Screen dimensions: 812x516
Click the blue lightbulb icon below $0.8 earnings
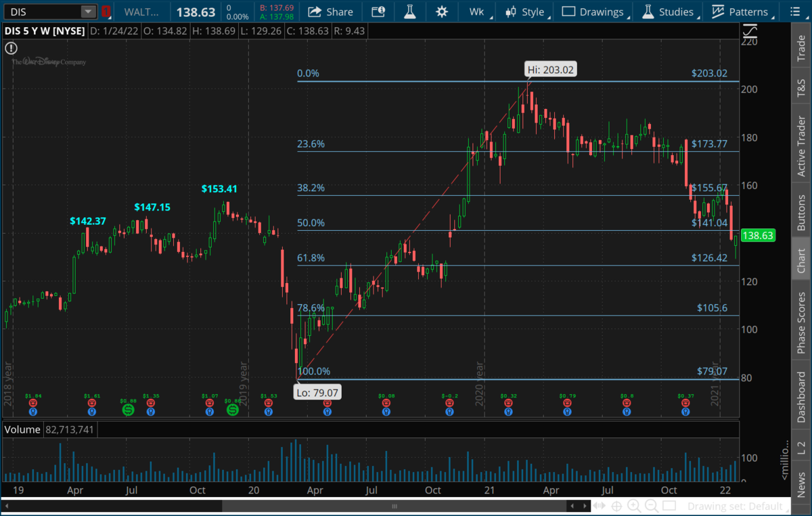pyautogui.click(x=627, y=410)
